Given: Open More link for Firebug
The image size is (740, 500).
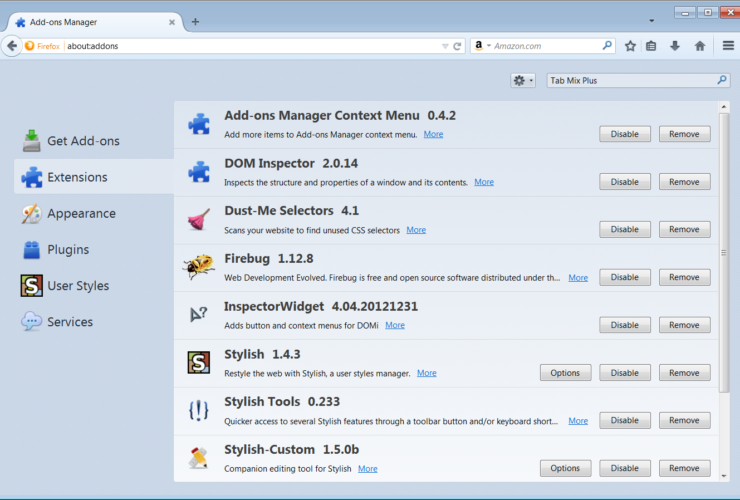Looking at the screenshot, I should (578, 278).
